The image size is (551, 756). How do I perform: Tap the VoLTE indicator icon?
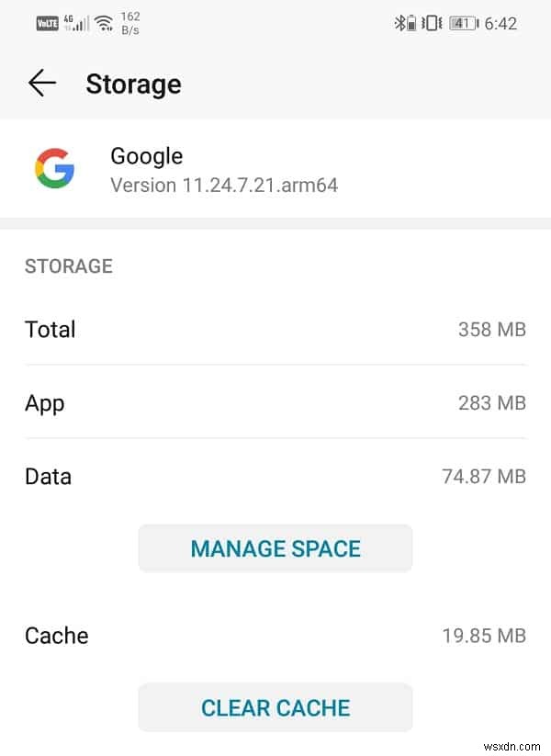pos(49,23)
